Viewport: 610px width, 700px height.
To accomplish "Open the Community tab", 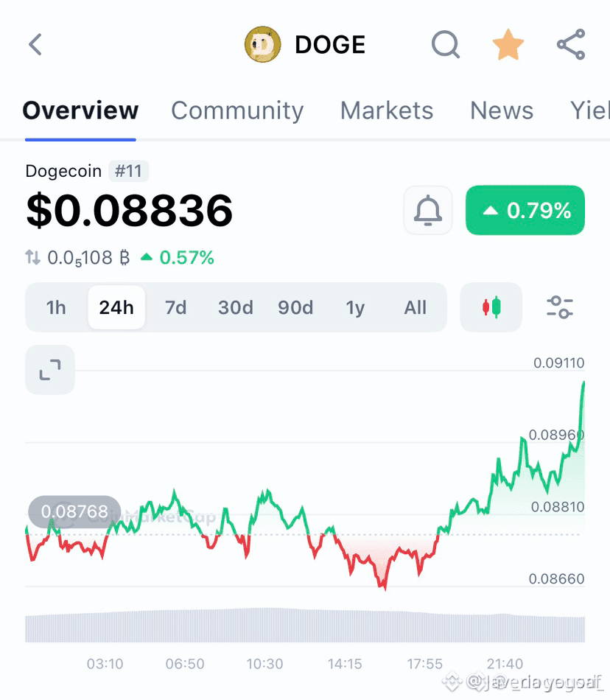I will [237, 111].
